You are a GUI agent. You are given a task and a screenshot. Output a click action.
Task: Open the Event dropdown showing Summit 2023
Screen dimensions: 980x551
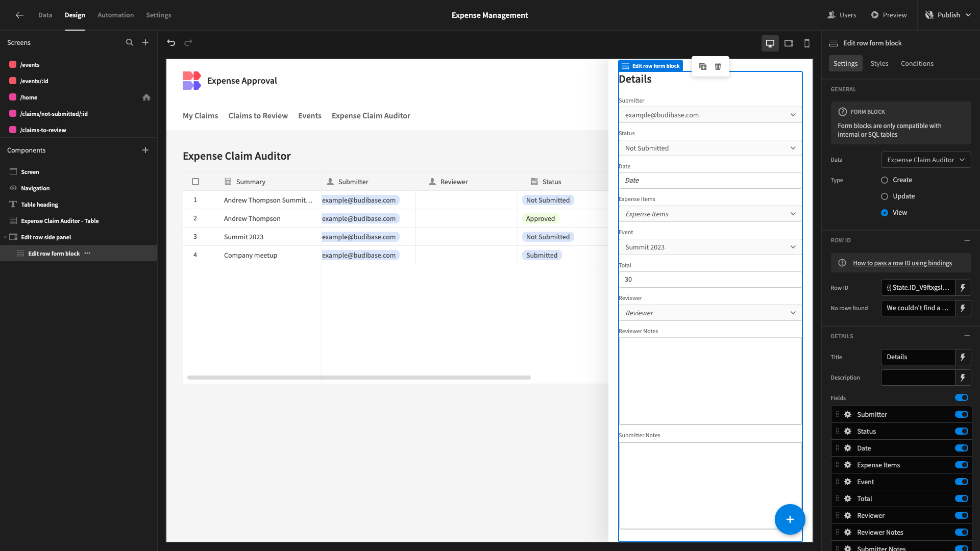click(710, 247)
